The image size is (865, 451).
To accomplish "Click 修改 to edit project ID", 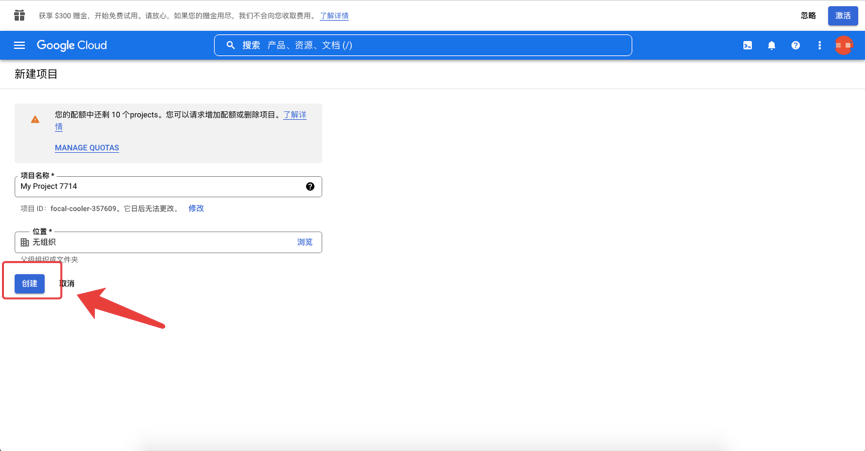I will pos(196,208).
